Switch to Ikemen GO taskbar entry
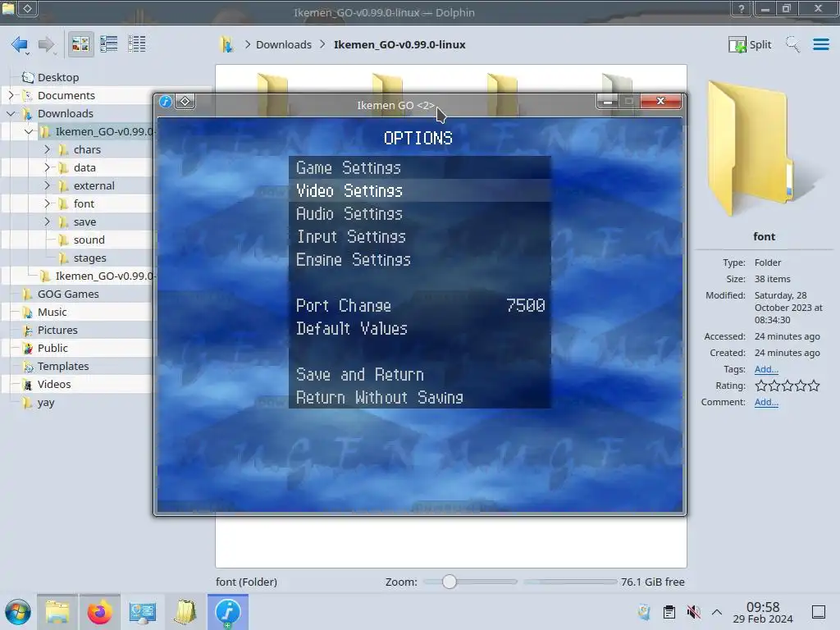 click(228, 612)
